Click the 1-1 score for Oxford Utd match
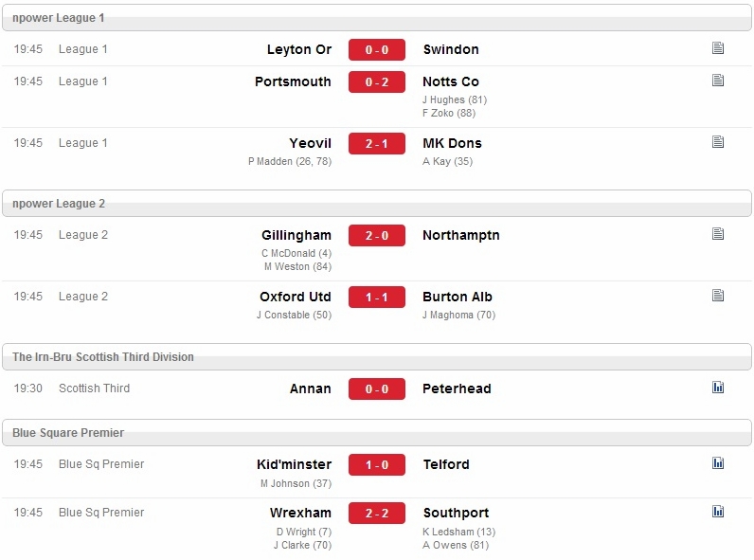Screen dimensions: 754x560 (x=376, y=297)
